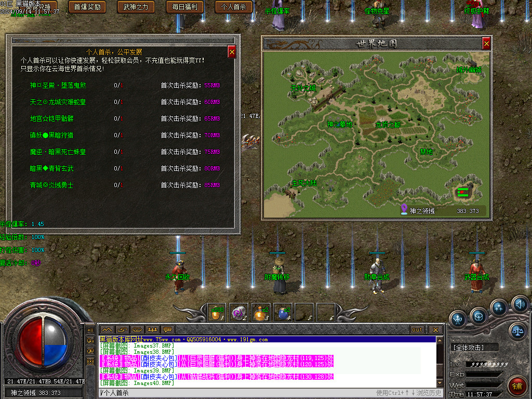
Task: Go to 龙顶之都 on world map
Action: click(388, 125)
